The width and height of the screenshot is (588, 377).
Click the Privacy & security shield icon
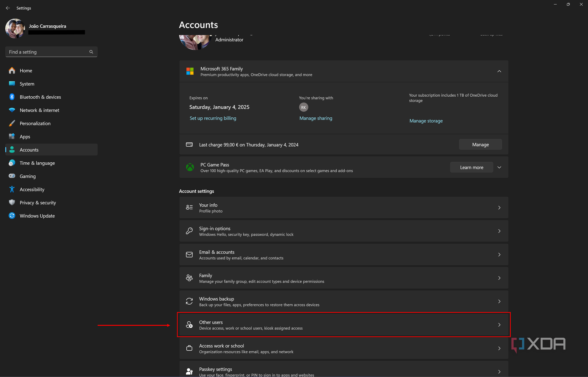(x=12, y=203)
